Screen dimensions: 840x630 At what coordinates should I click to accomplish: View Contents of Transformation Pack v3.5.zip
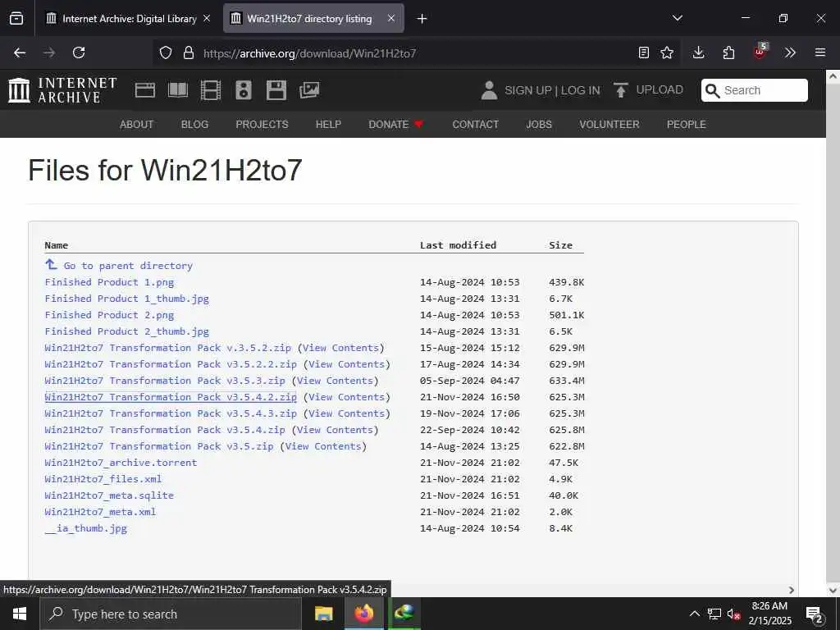(323, 446)
